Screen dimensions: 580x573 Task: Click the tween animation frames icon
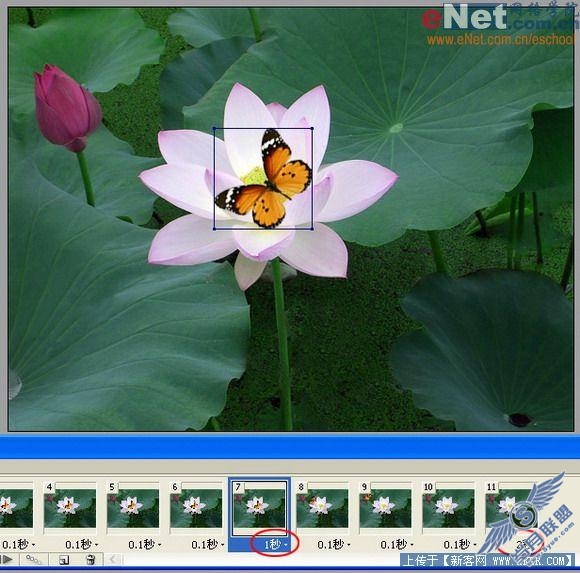click(x=34, y=559)
